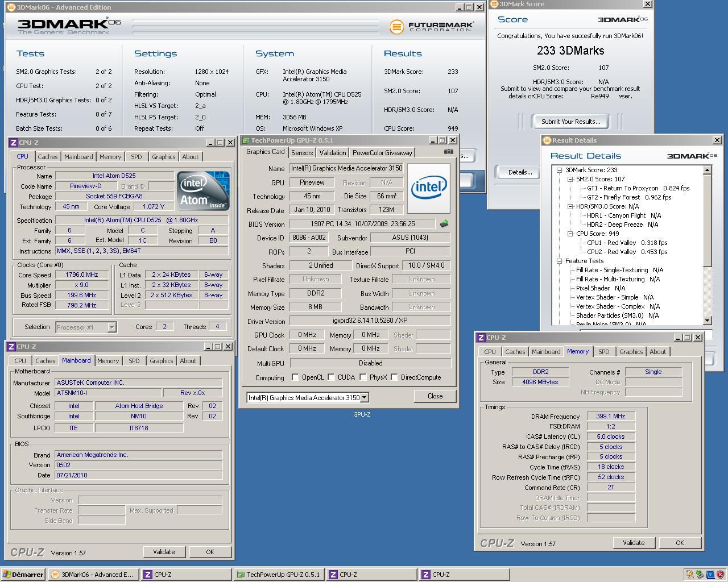The height and width of the screenshot is (582, 728).
Task: Click the GPU Name field in GPU-Z
Action: point(347,168)
